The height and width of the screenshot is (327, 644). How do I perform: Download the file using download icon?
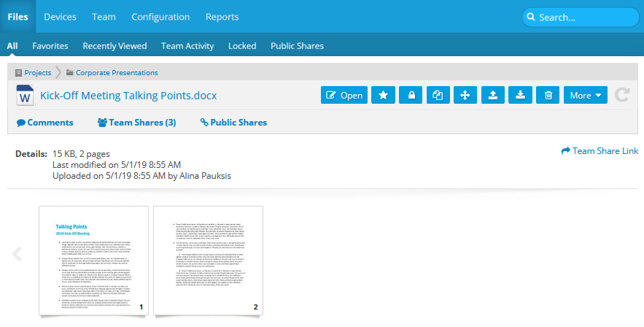(520, 96)
